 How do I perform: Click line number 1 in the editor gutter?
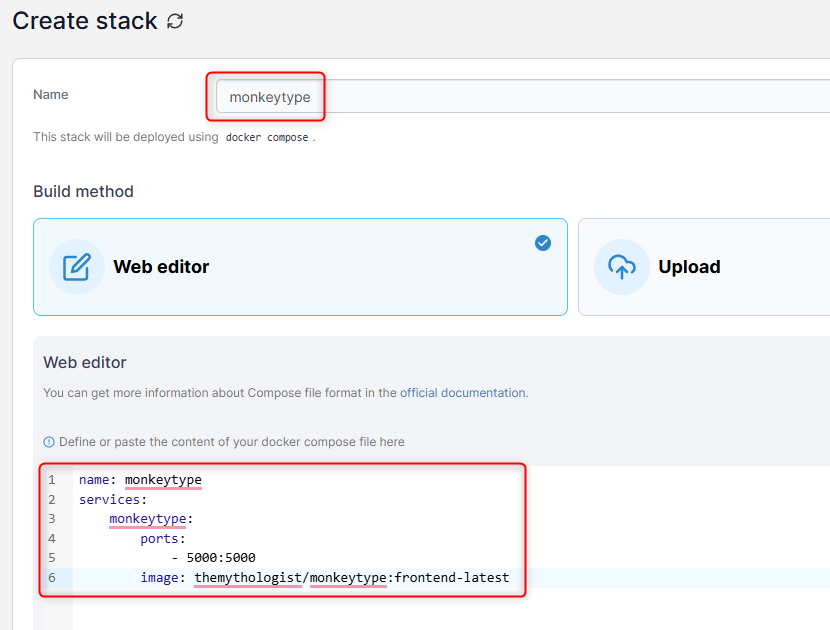pos(51,480)
